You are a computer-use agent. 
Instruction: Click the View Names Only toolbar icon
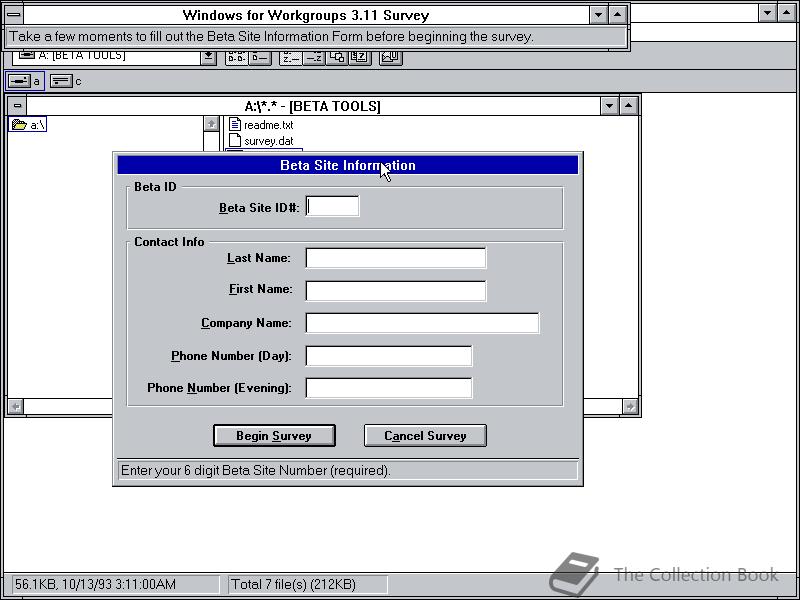coord(236,57)
